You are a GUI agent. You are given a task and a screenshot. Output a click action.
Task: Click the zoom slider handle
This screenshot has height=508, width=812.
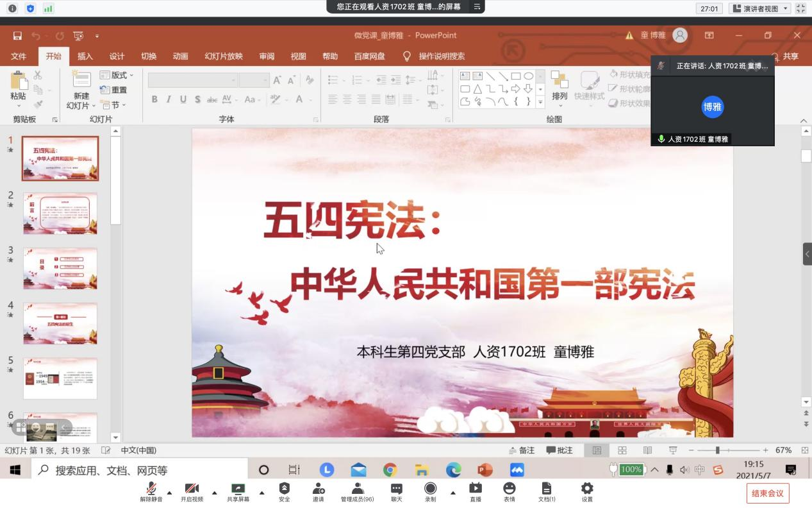click(717, 450)
